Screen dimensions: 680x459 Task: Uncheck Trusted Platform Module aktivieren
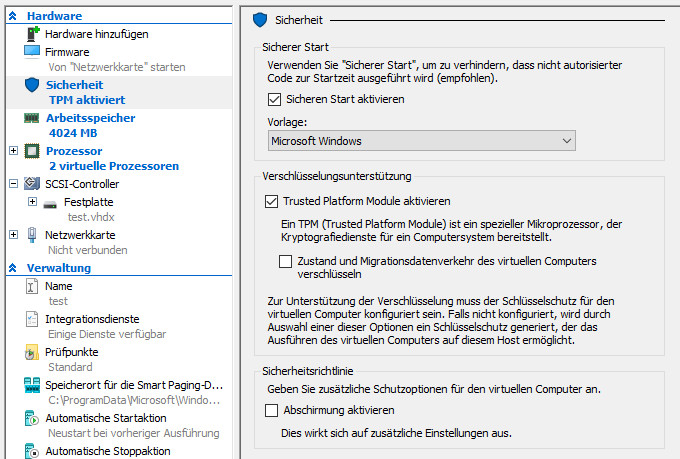[271, 201]
